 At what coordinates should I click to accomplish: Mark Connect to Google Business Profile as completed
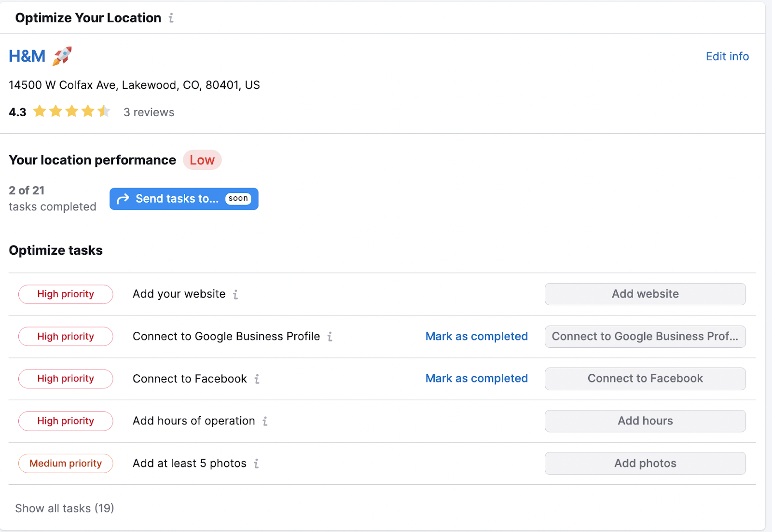click(476, 337)
